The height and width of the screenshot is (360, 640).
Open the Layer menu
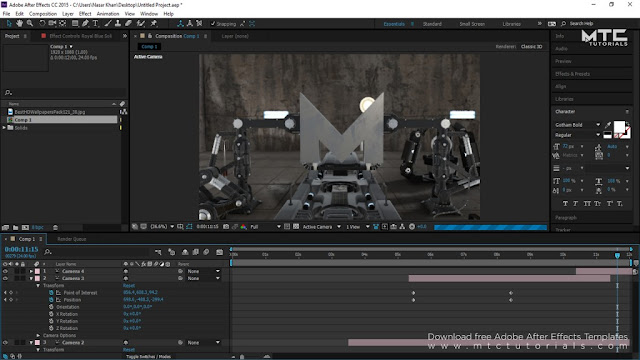[x=68, y=14]
